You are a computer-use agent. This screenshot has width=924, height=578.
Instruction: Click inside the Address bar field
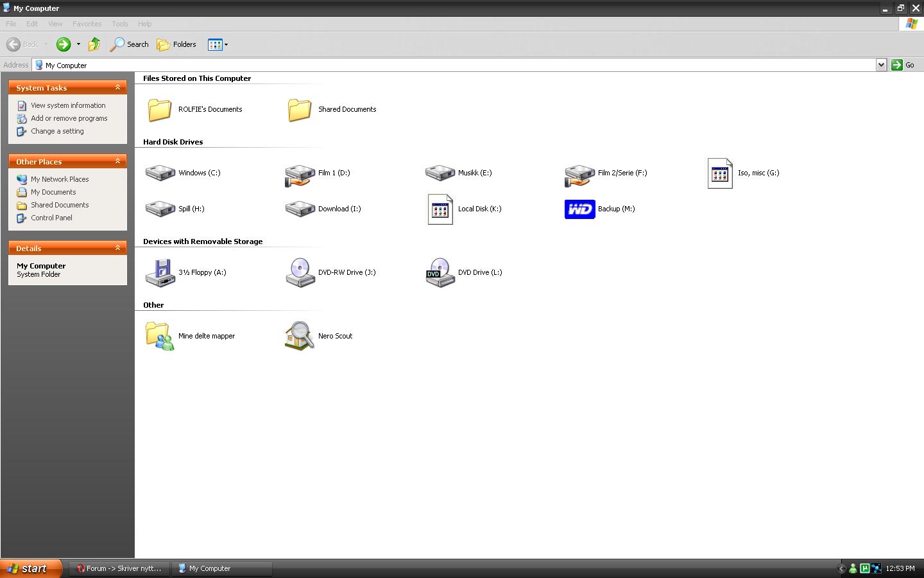(x=454, y=65)
